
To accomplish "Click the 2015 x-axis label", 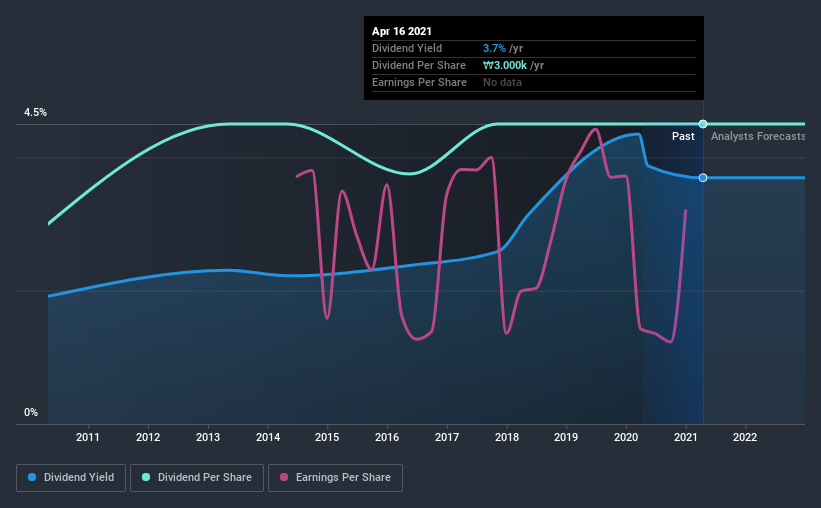I will (x=327, y=437).
